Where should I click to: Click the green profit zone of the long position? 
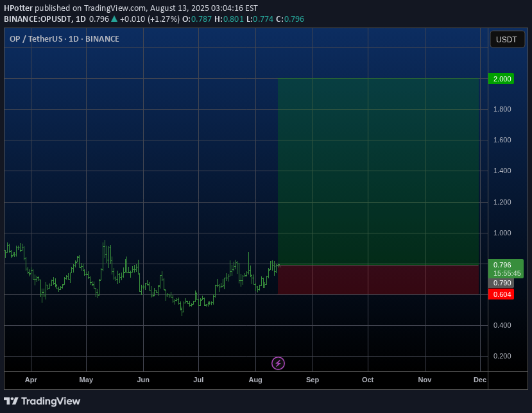pyautogui.click(x=378, y=171)
